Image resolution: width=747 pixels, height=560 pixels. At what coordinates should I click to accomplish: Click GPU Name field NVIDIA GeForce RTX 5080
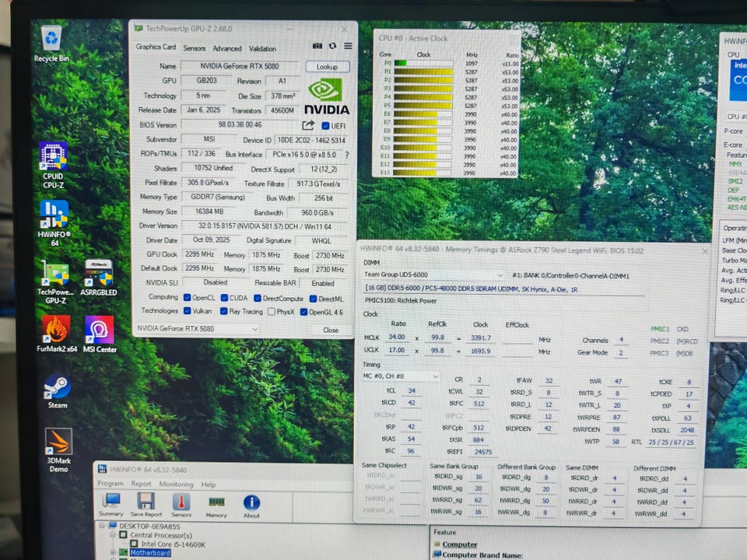pyautogui.click(x=240, y=66)
